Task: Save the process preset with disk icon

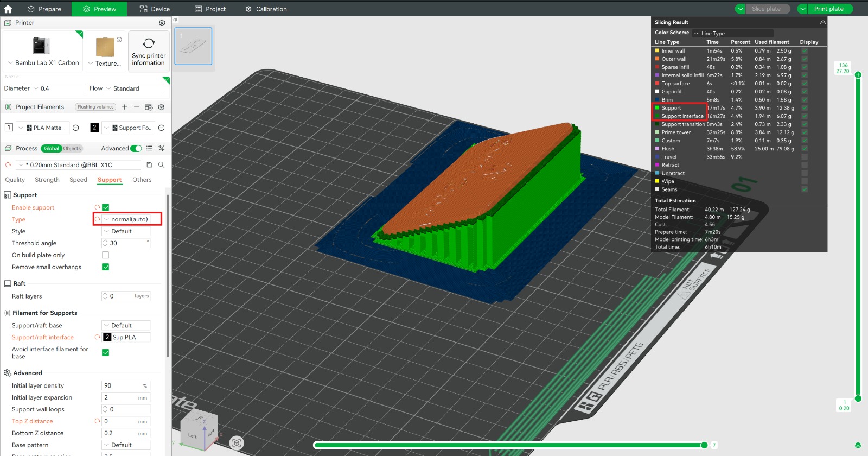Action: pos(149,165)
